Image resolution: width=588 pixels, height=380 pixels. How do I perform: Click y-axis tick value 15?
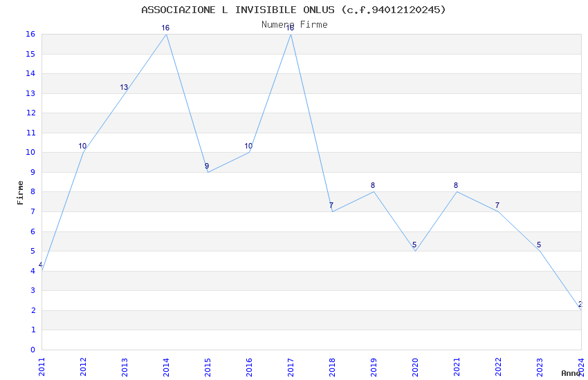pos(30,54)
